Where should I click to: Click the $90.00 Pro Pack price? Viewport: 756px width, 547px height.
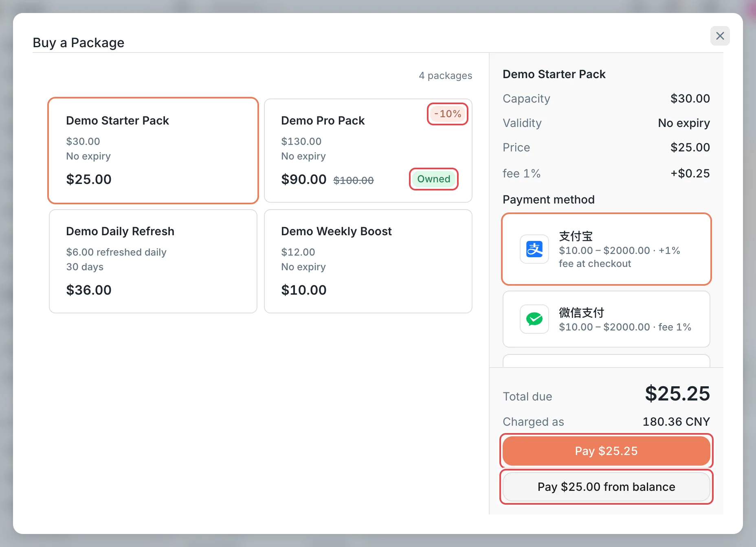point(304,179)
